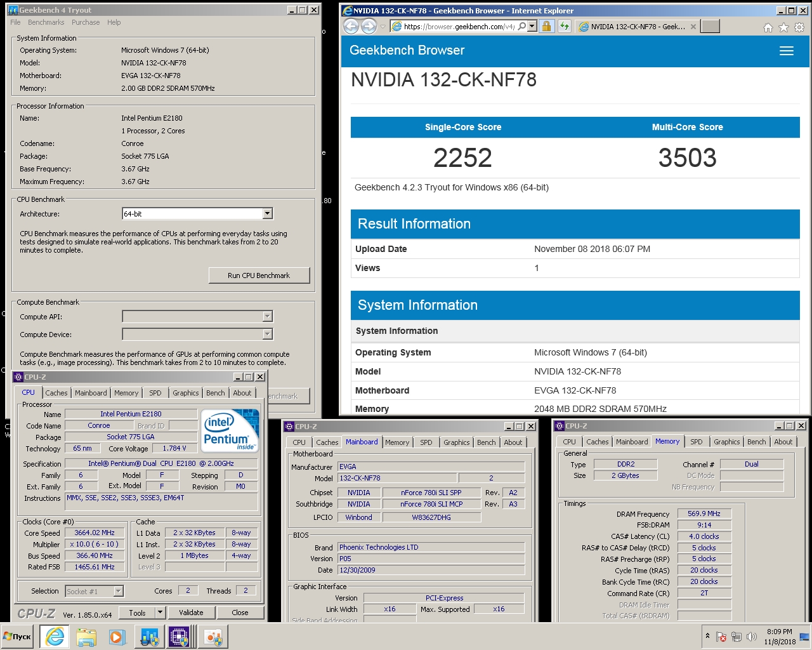Screen dimensions: 812x650
Task: Open About tab in left CPU-Z window
Action: click(x=242, y=393)
